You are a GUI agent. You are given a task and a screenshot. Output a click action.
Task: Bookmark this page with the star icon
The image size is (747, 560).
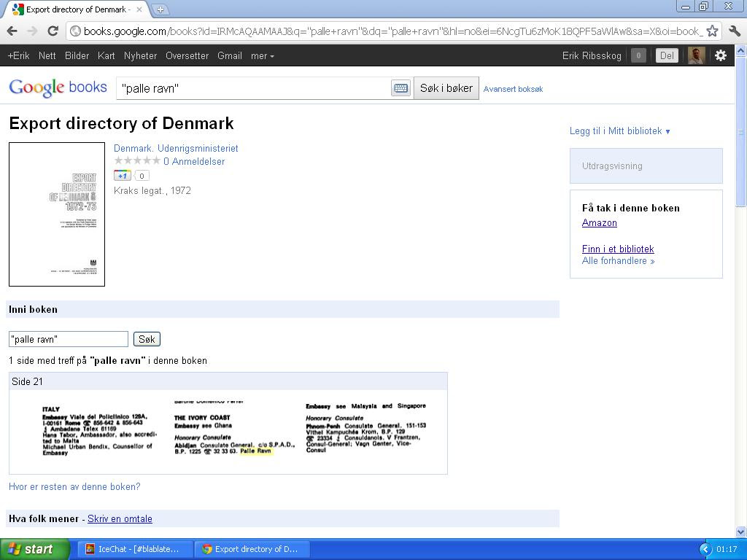[x=712, y=31]
